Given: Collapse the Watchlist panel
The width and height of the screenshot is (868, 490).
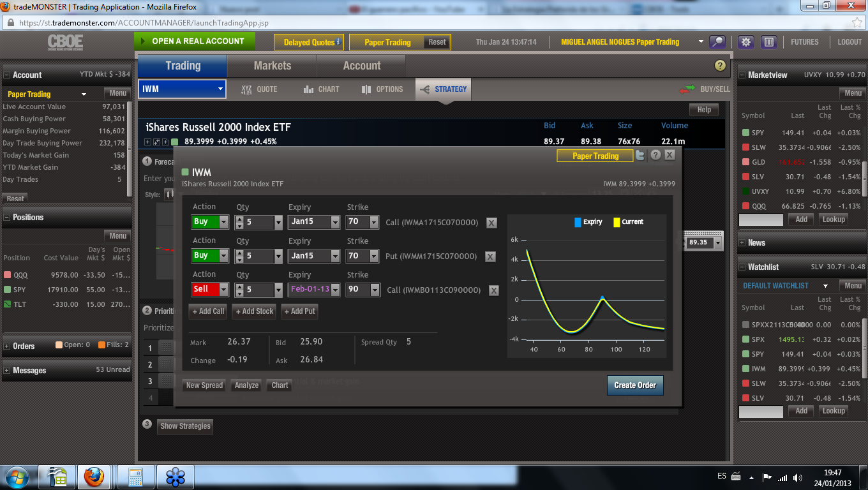Looking at the screenshot, I should click(x=742, y=267).
